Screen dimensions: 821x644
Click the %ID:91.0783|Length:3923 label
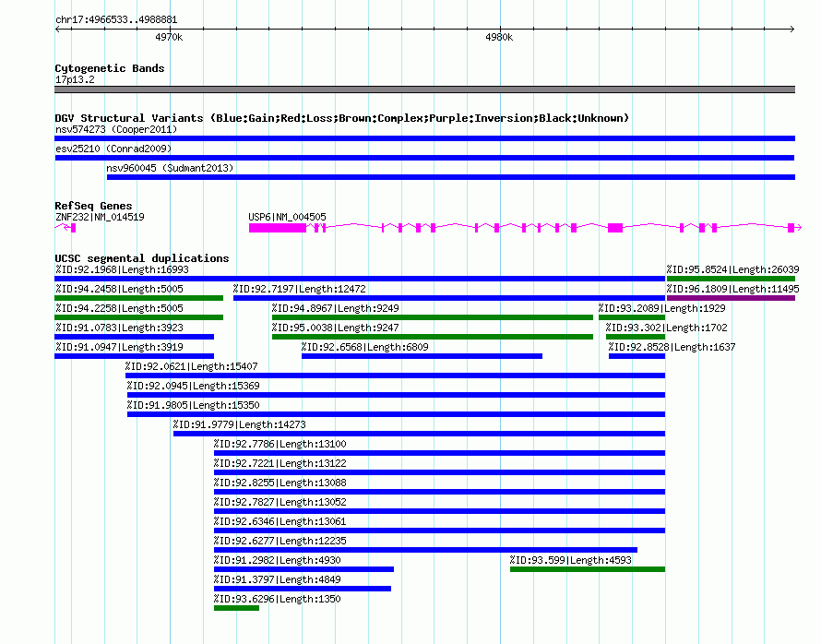tap(119, 328)
